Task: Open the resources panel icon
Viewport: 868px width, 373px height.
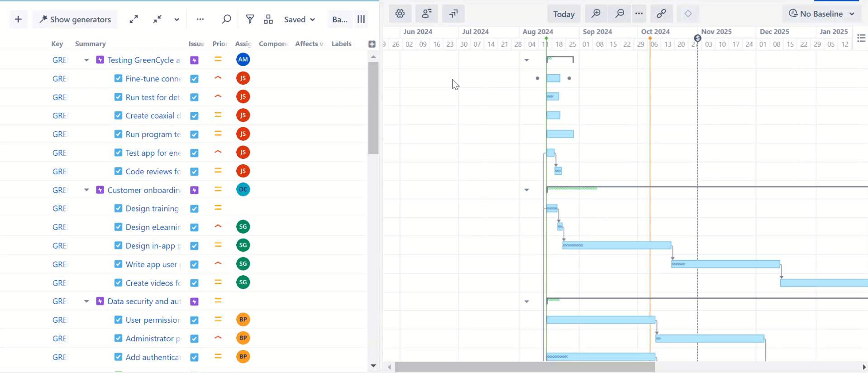Action: coord(426,14)
